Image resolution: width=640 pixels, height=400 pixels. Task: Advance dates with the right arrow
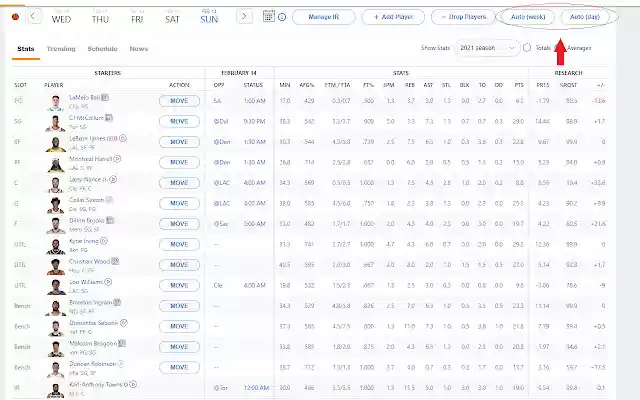(244, 17)
